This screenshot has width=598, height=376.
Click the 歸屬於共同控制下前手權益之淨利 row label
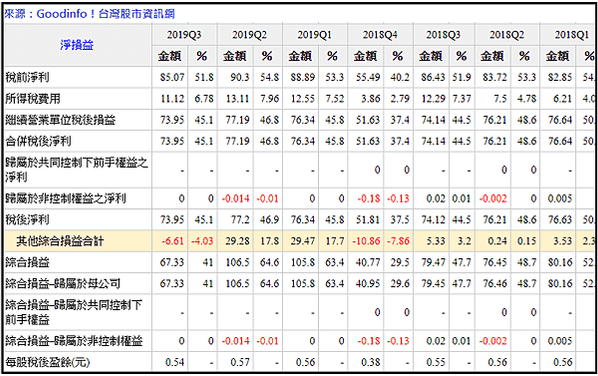click(x=77, y=170)
